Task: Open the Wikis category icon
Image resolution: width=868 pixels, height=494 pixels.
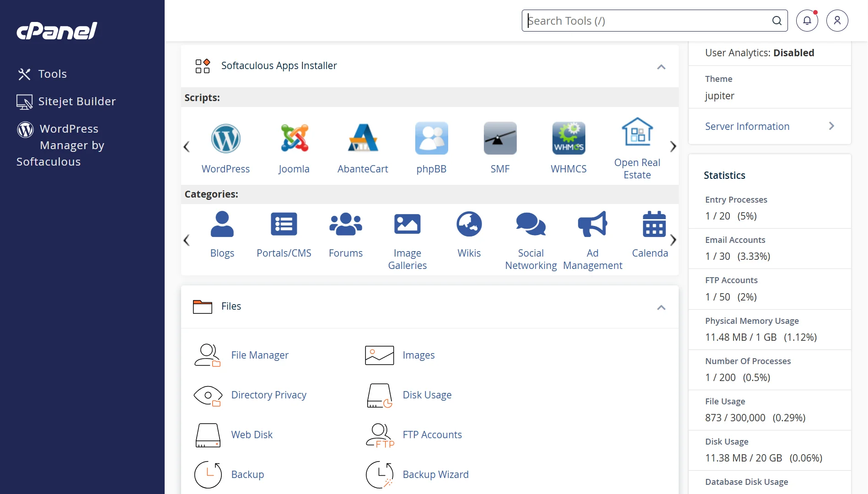Action: 469,224
